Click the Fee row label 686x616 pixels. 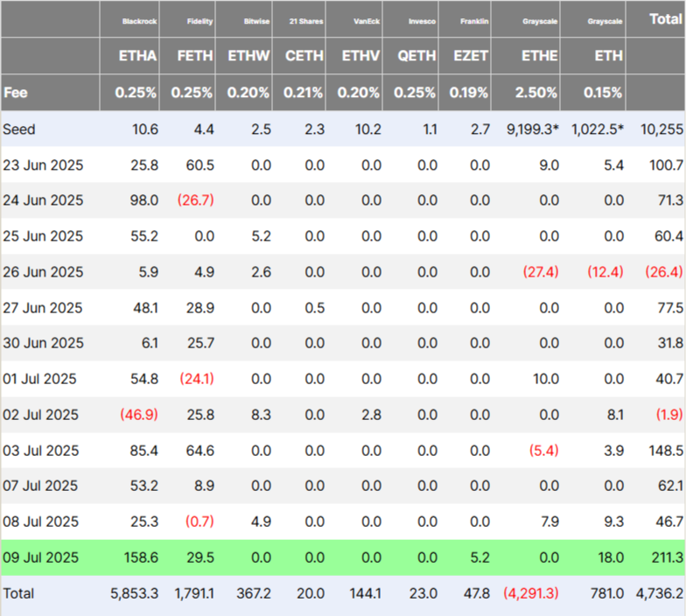[x=16, y=93]
